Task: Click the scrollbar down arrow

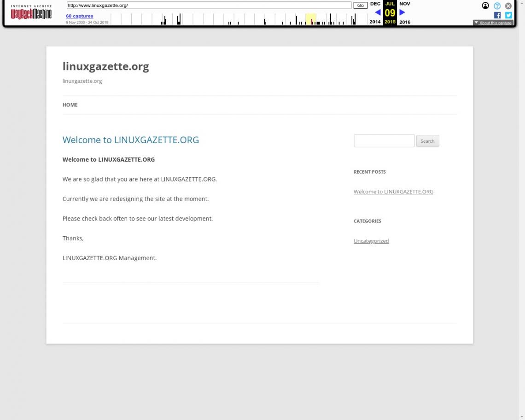Action: pyautogui.click(x=522, y=417)
